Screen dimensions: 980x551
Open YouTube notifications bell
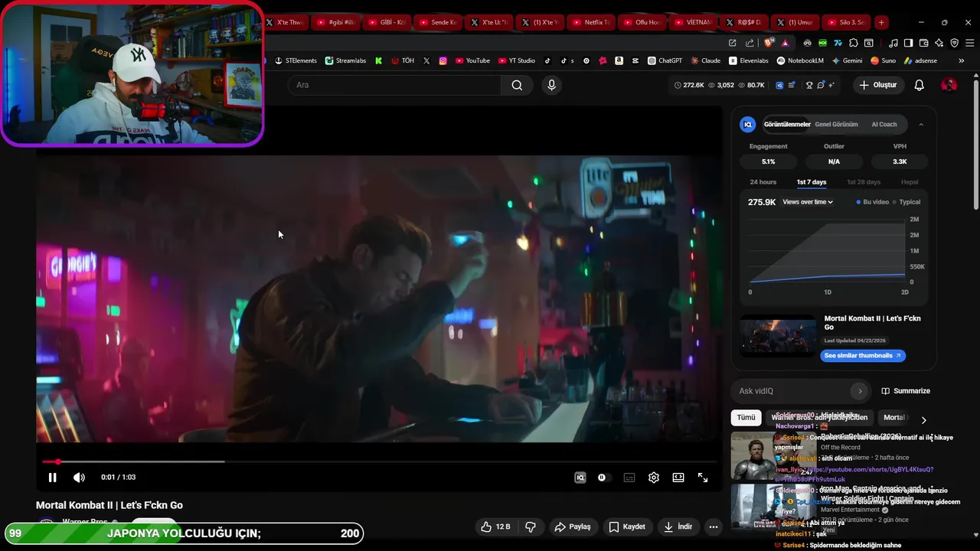click(920, 85)
